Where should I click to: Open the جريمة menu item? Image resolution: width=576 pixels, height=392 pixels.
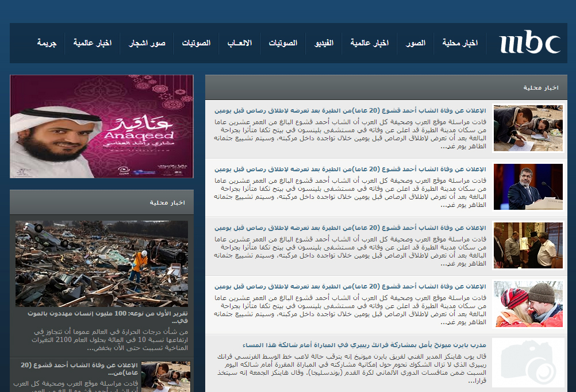[47, 43]
